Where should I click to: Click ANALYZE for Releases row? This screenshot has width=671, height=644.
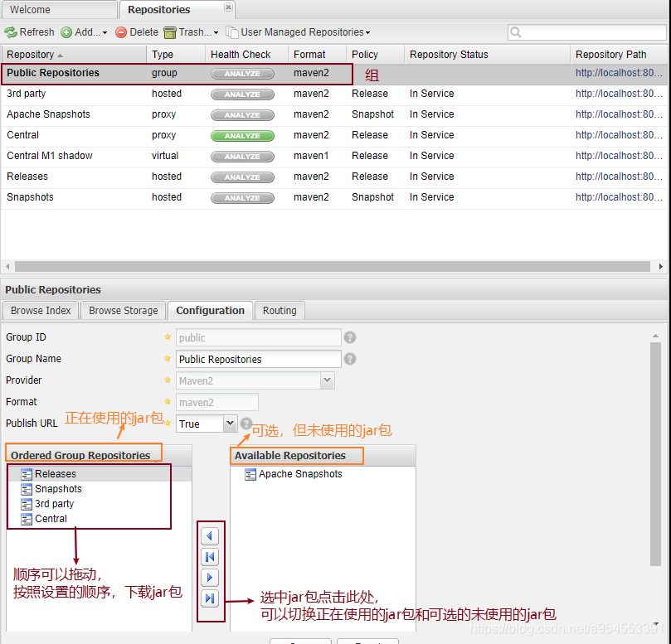242,177
